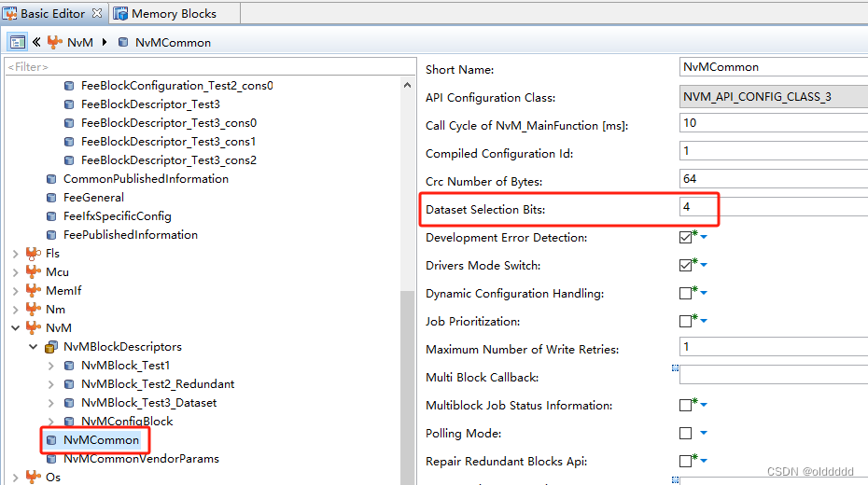Edit the Compiled Configuration Id field

pyautogui.click(x=774, y=151)
